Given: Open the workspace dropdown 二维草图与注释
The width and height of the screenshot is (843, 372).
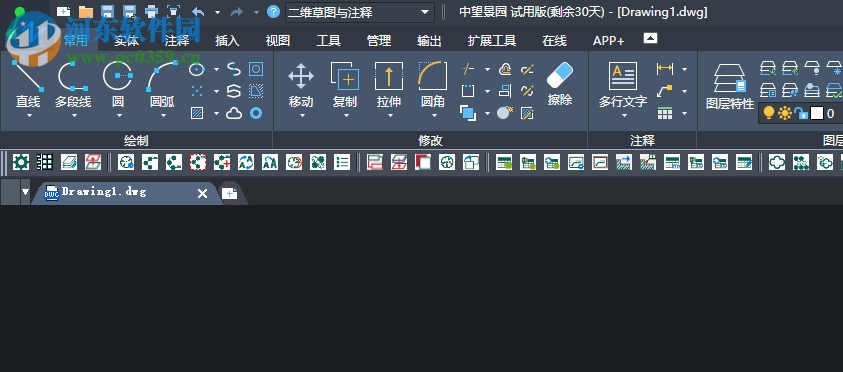Looking at the screenshot, I should click(360, 12).
